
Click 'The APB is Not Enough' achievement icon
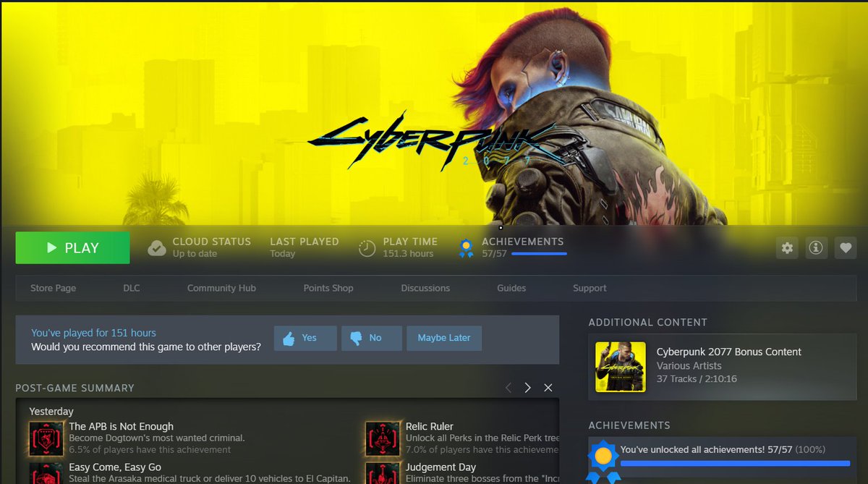[47, 437]
